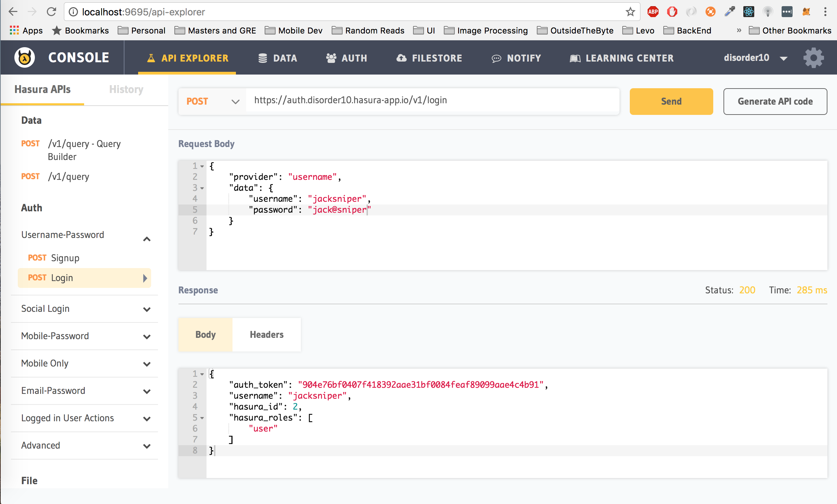Bookmark this page with star icon
This screenshot has height=504, width=837.
coord(630,12)
